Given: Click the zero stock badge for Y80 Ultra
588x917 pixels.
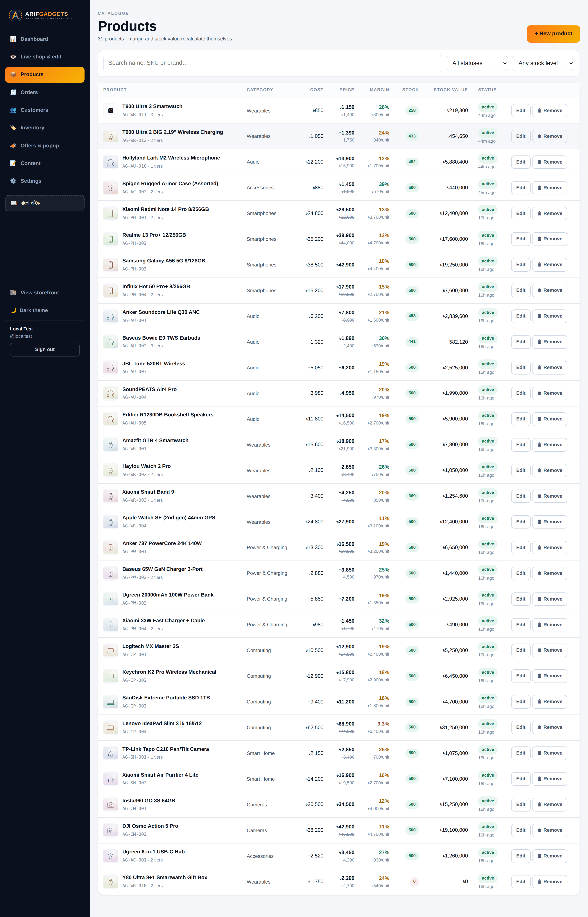Looking at the screenshot, I should (x=414, y=882).
